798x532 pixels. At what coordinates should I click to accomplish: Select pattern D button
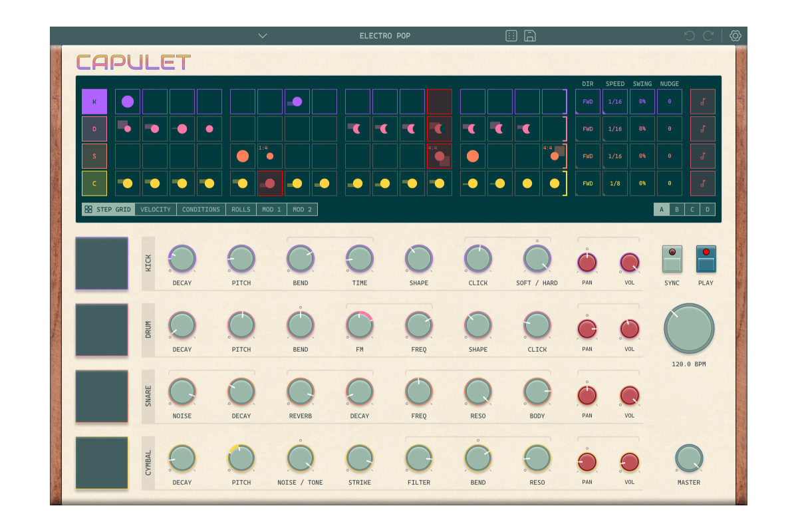click(708, 209)
